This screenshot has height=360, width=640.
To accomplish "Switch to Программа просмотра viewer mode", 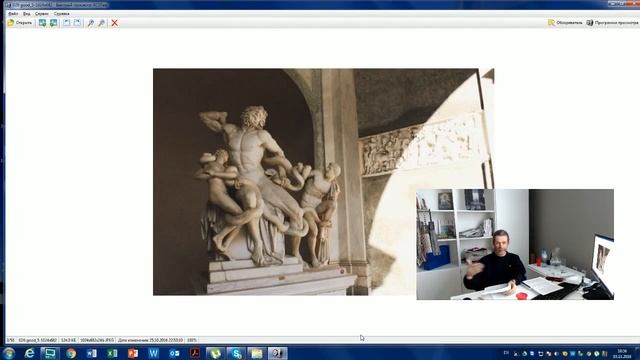I will point(612,23).
